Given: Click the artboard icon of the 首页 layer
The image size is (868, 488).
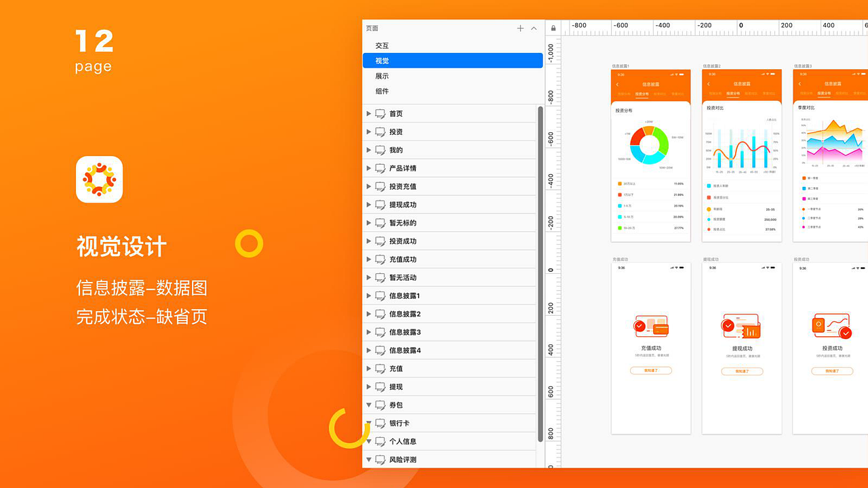Looking at the screenshot, I should 380,114.
